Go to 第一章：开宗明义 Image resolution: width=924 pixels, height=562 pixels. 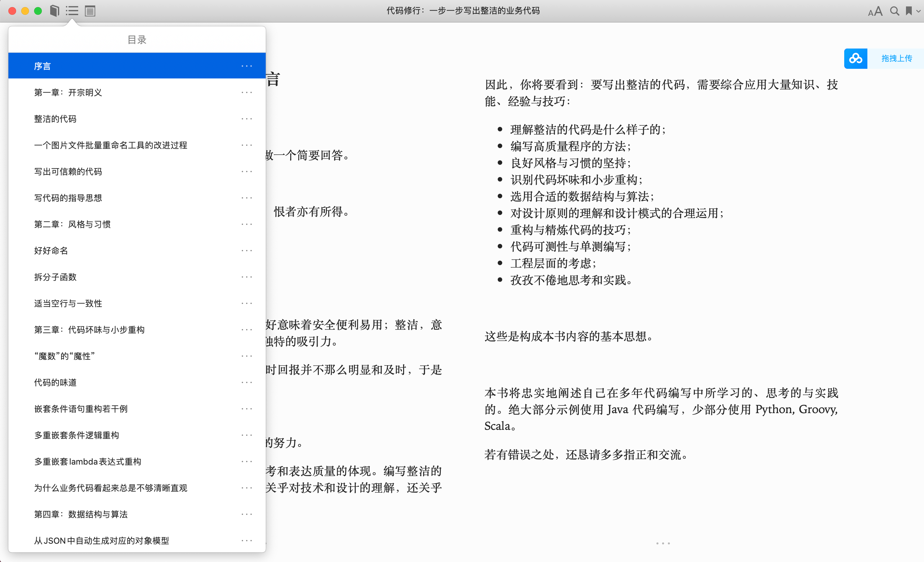137,92
